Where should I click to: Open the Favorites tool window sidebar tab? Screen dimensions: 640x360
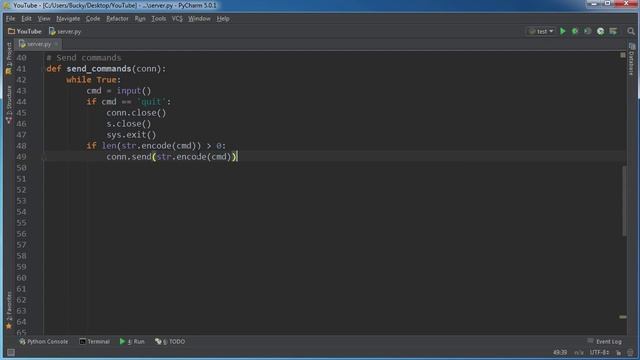9,310
